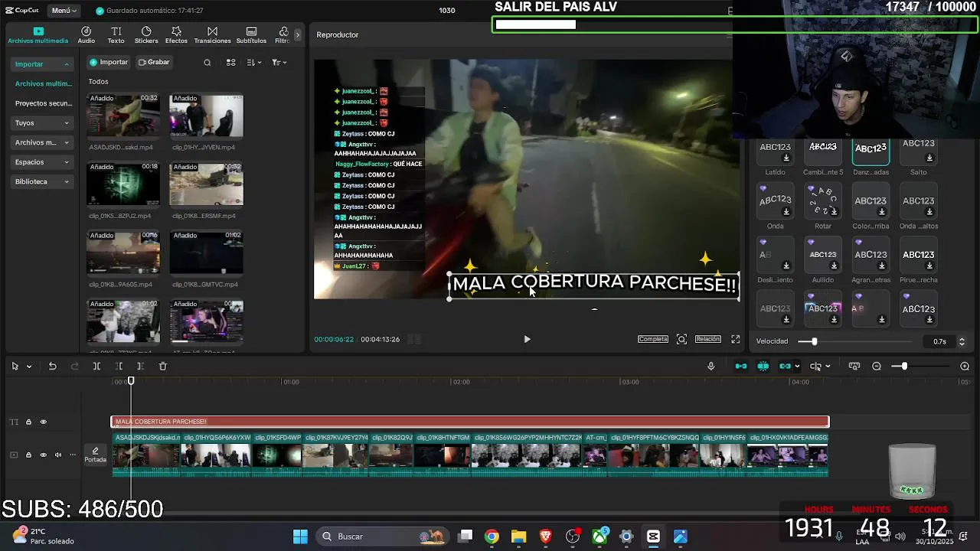
Task: Toggle clip linkage
Action: pos(785,367)
